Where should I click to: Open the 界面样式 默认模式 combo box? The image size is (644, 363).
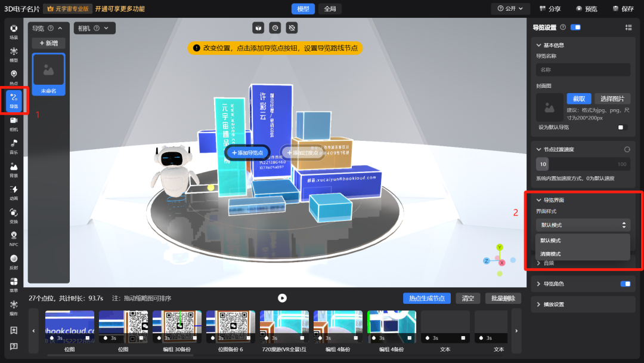(583, 225)
